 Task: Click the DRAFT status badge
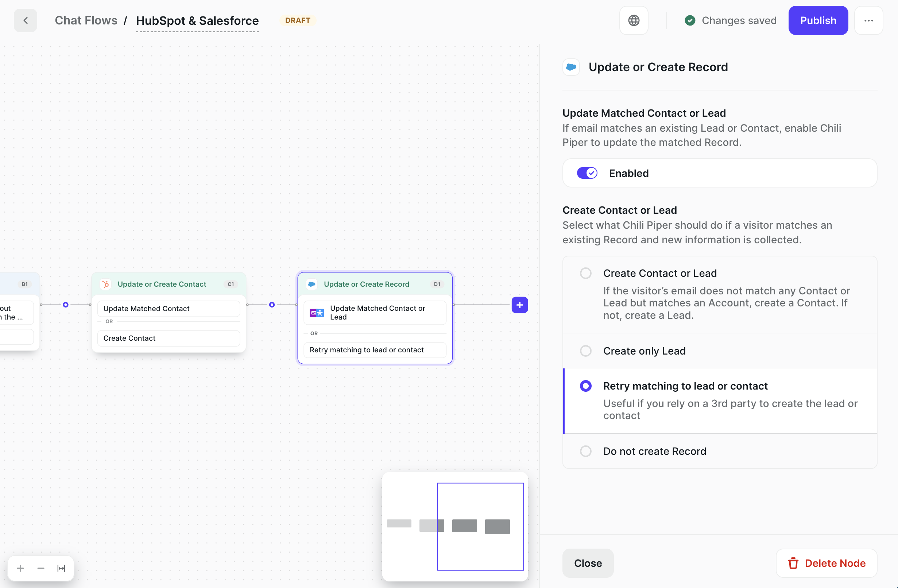coord(298,20)
